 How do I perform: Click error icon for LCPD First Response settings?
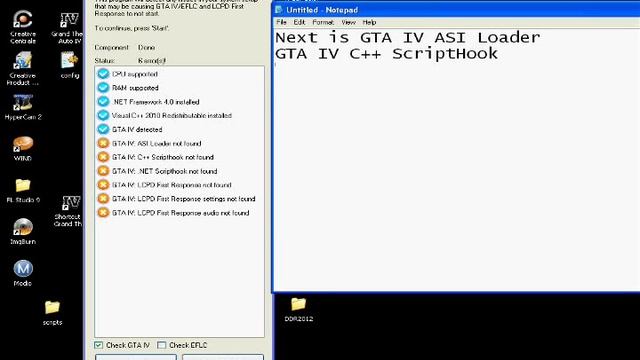coord(103,199)
